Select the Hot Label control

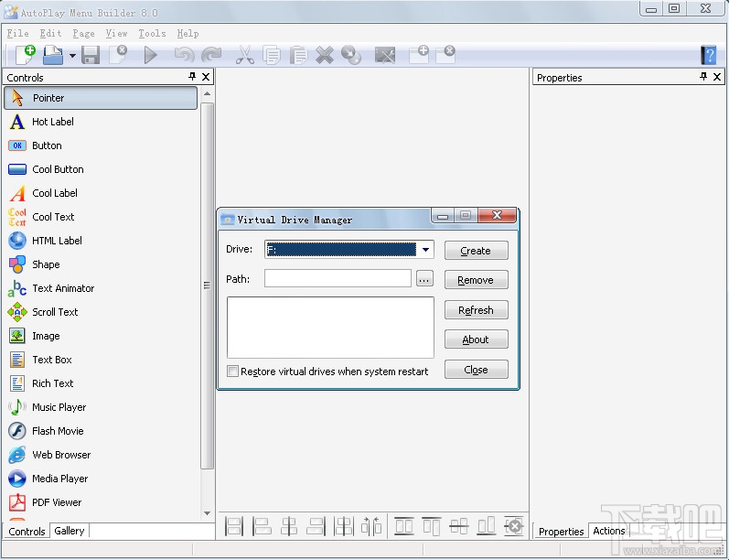(x=101, y=122)
